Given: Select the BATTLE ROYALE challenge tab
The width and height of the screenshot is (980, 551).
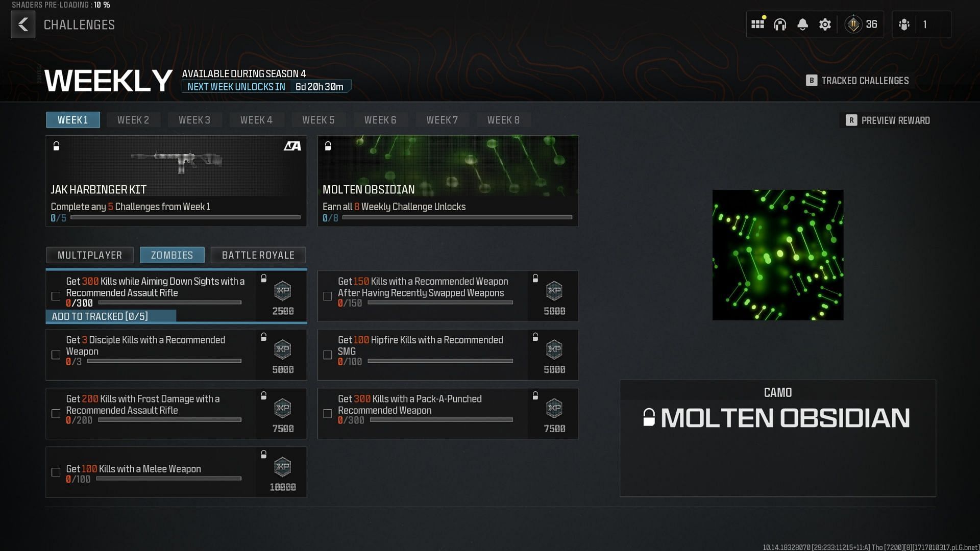Looking at the screenshot, I should (x=258, y=255).
